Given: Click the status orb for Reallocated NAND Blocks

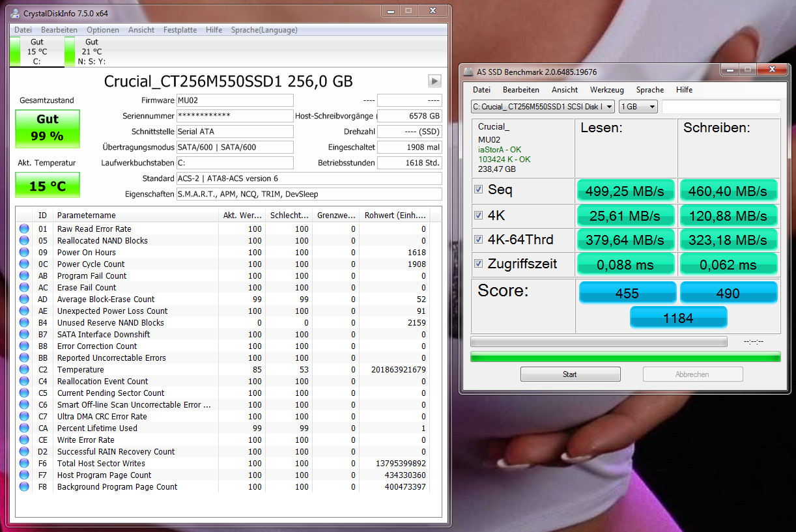Looking at the screenshot, I should 24,240.
